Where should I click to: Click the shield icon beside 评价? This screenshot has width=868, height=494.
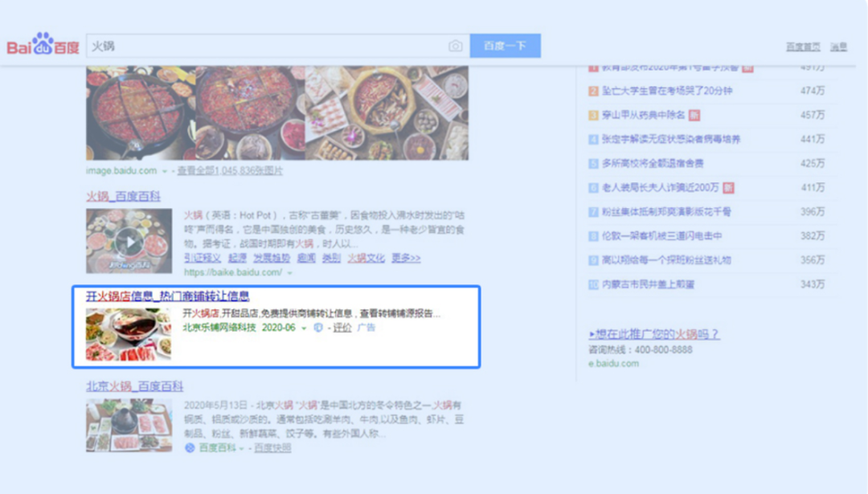coord(318,328)
